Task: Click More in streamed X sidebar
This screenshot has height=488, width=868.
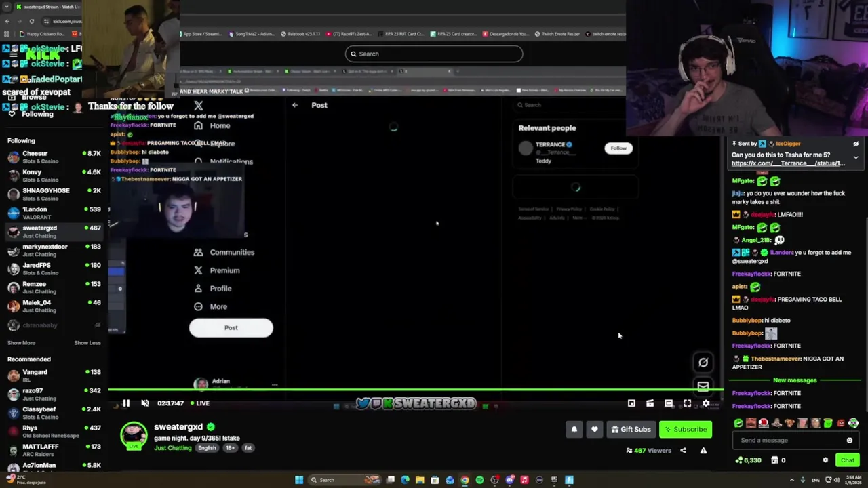Action: [x=210, y=307]
